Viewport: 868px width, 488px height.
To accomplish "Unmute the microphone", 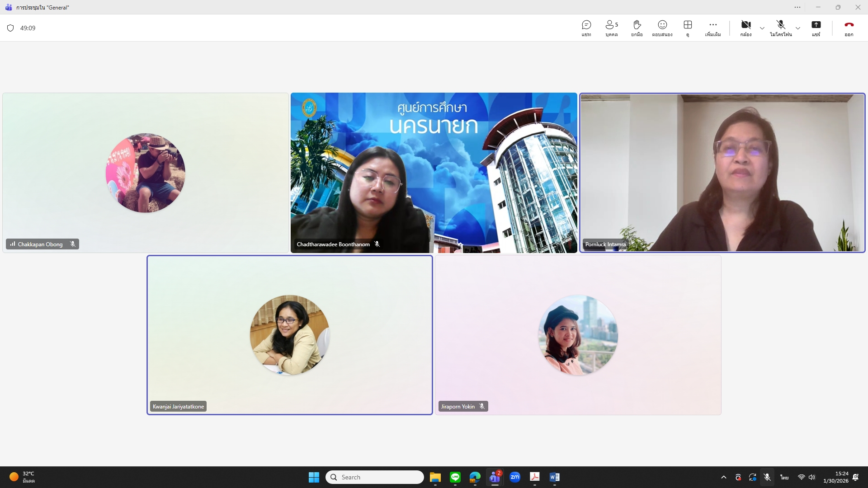I will click(781, 28).
